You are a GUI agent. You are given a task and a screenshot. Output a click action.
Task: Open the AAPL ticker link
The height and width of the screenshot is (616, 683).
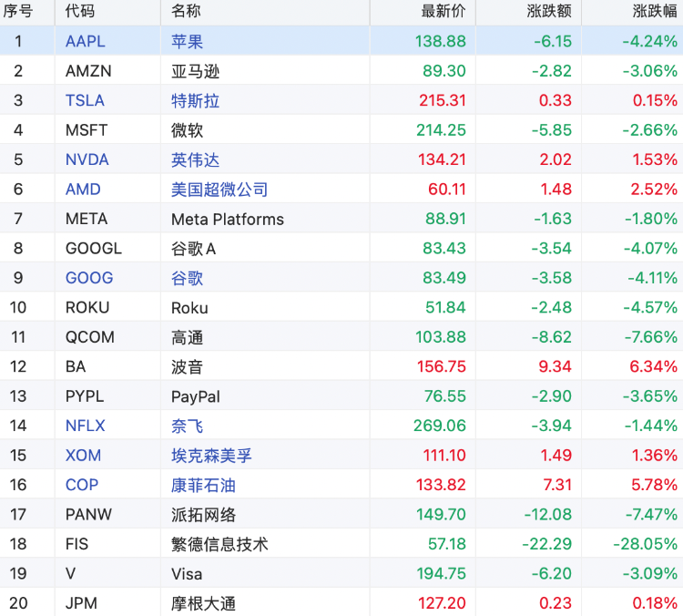[x=85, y=41]
